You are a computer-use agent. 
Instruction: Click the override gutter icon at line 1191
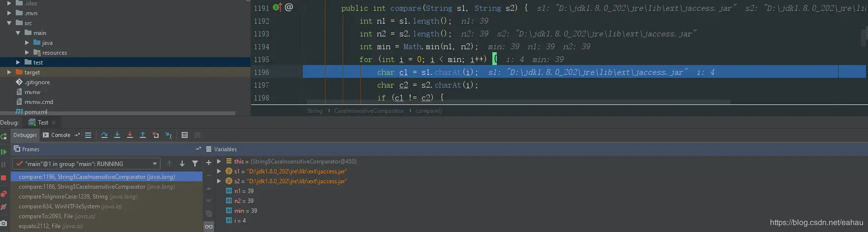(277, 7)
